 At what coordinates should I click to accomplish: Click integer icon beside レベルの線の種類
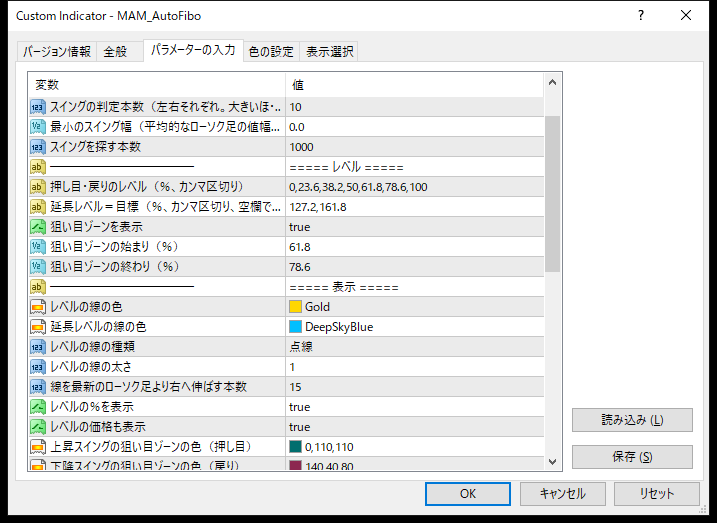[37, 347]
